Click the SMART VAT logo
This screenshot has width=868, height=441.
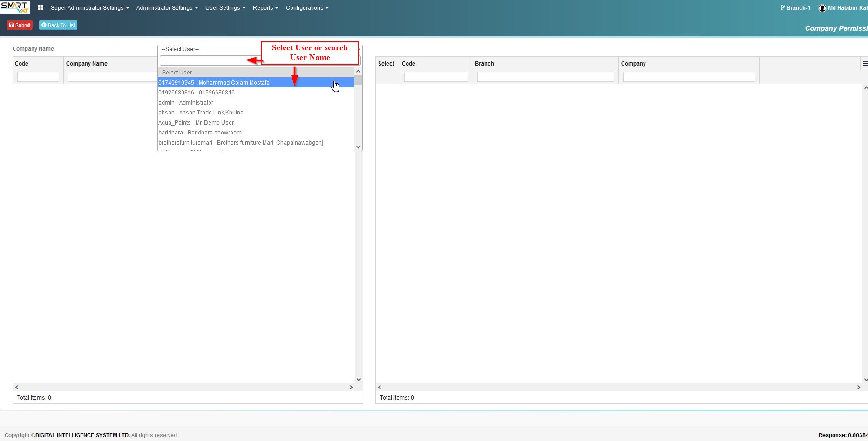(x=15, y=7)
